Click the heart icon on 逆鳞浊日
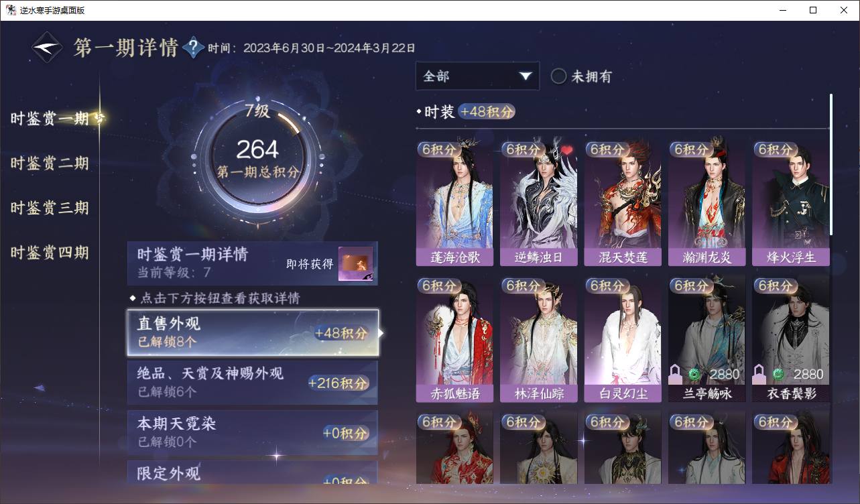 pyautogui.click(x=567, y=151)
